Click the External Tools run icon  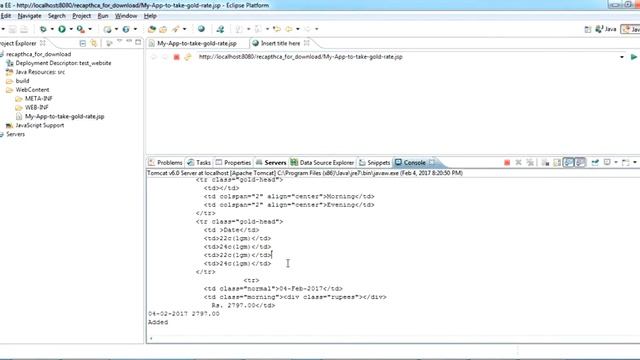pos(81,29)
